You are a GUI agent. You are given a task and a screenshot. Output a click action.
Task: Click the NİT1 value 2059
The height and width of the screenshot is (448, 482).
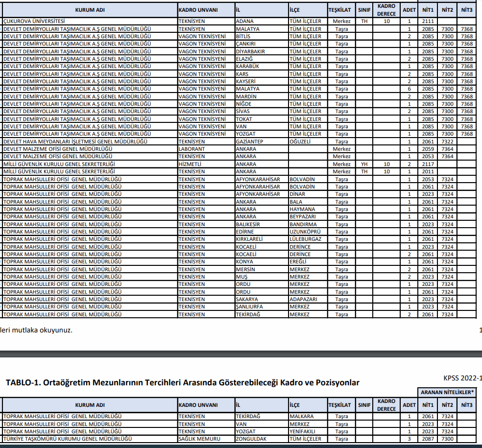[x=428, y=149]
